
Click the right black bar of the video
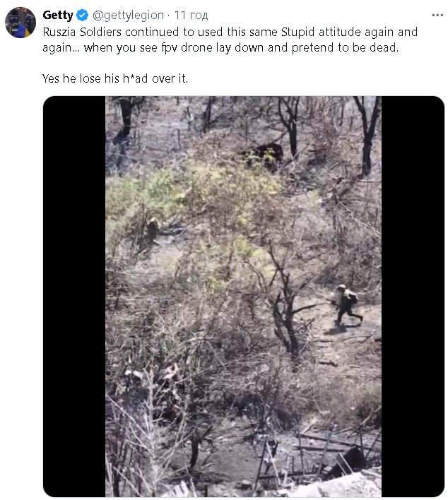pyautogui.click(x=413, y=297)
